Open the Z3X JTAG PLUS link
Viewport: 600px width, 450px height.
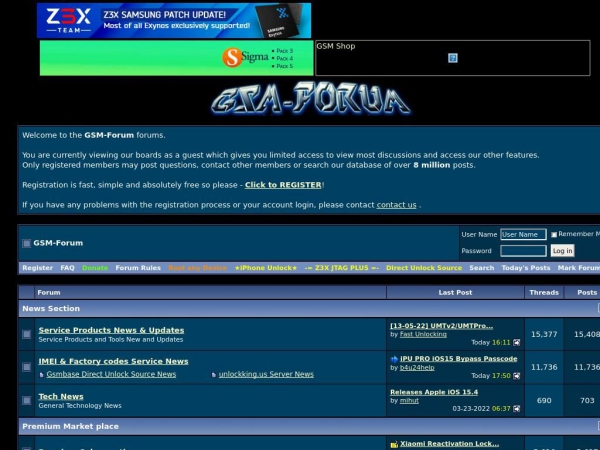pos(341,268)
